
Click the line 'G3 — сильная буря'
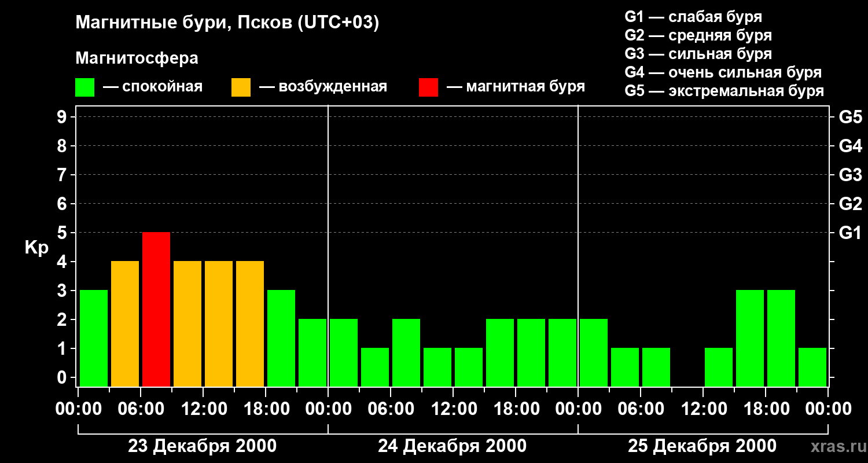click(698, 54)
